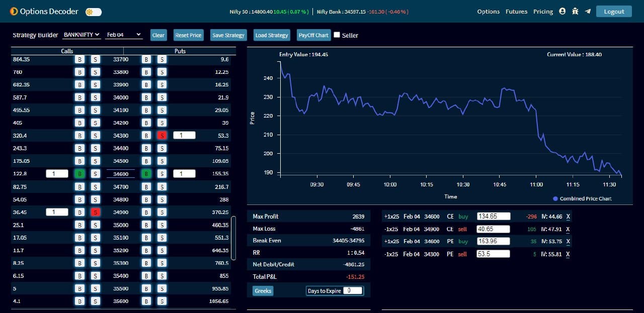Toggle the light/dark theme switch
This screenshot has width=644, height=313.
[94, 12]
